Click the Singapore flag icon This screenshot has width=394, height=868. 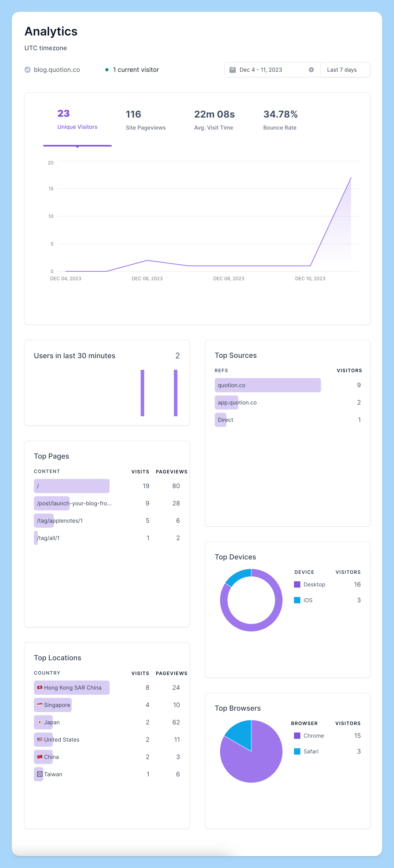40,705
